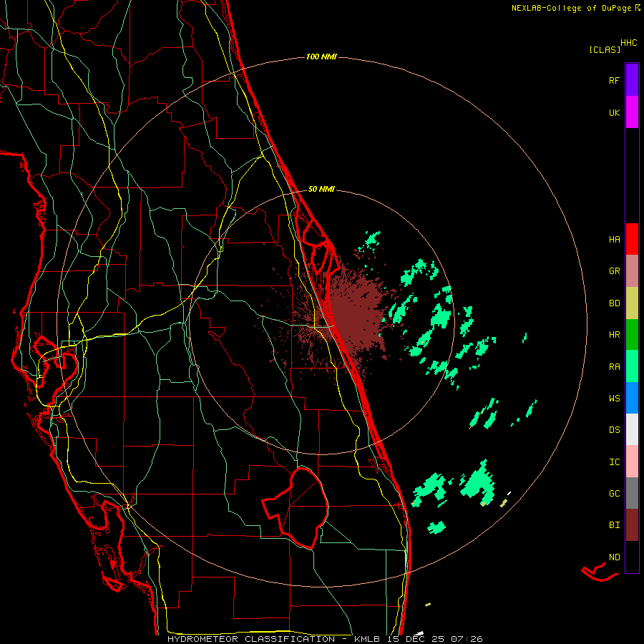Select the BD yellow legend block
Image resolution: width=644 pixels, height=644 pixels.
tap(632, 303)
